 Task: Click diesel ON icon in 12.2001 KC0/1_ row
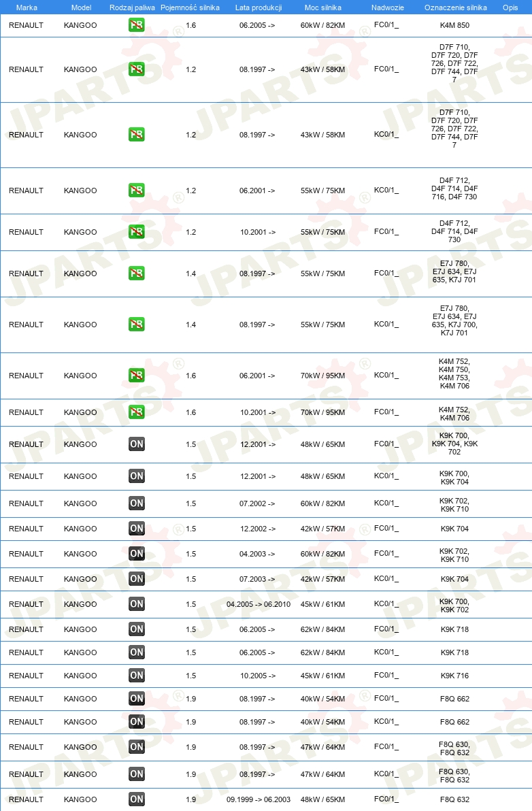tap(137, 476)
